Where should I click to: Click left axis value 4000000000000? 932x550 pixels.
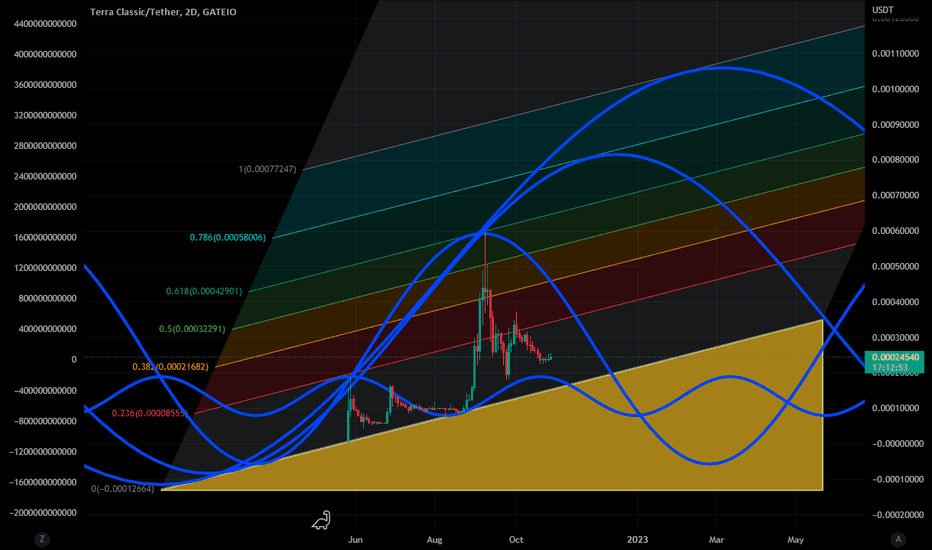[45, 54]
